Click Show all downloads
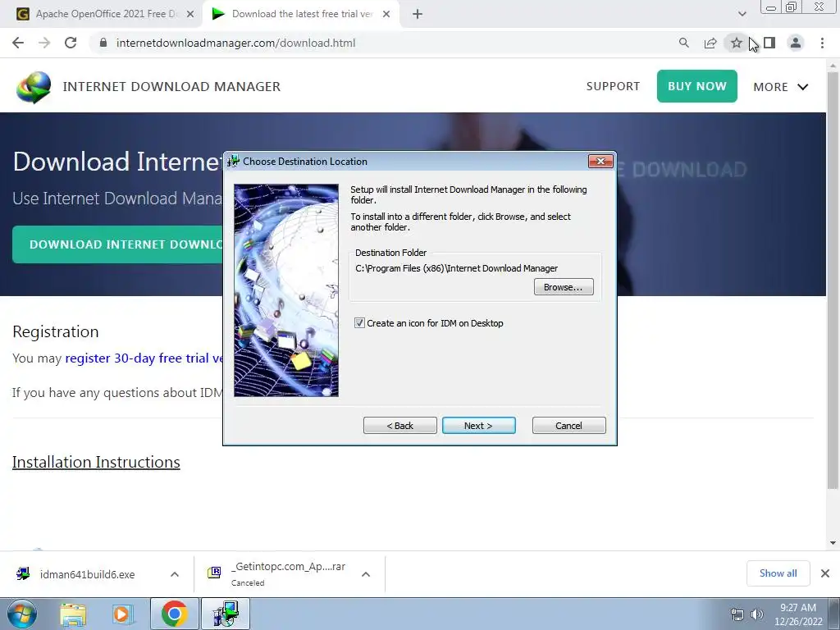 tap(778, 573)
